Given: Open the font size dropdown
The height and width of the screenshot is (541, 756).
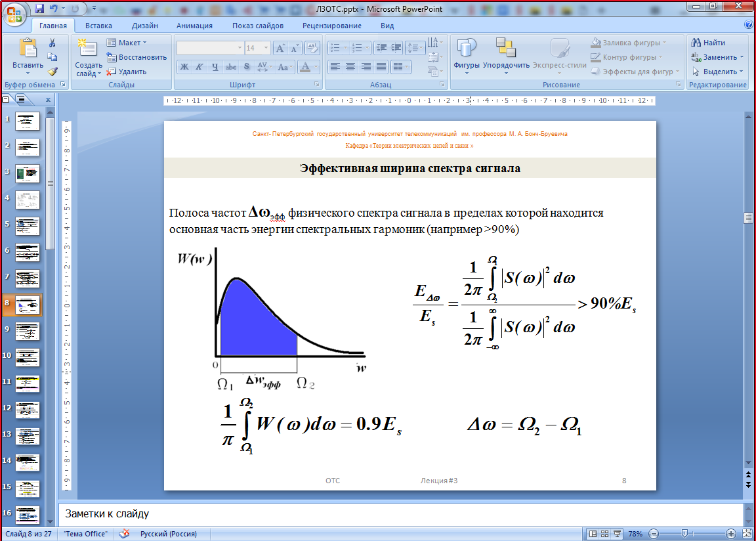Looking at the screenshot, I should coord(265,48).
